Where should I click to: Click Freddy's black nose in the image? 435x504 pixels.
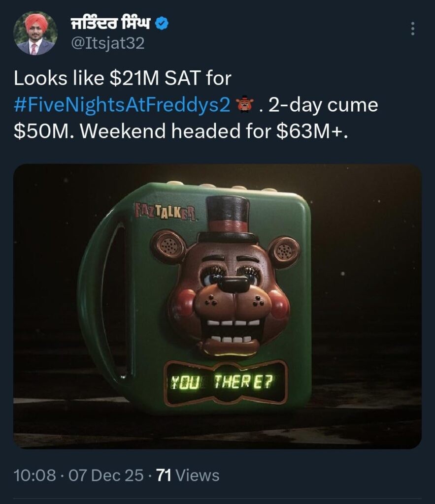[x=233, y=284]
